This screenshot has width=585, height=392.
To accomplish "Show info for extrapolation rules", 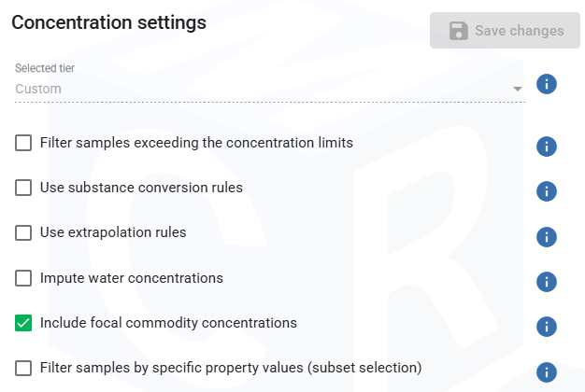I will click(547, 236).
